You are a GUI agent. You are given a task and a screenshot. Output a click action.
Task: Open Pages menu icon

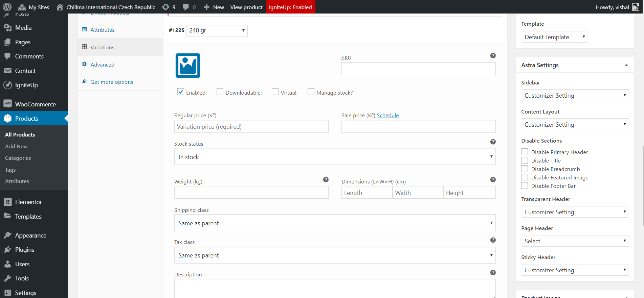tap(8, 42)
